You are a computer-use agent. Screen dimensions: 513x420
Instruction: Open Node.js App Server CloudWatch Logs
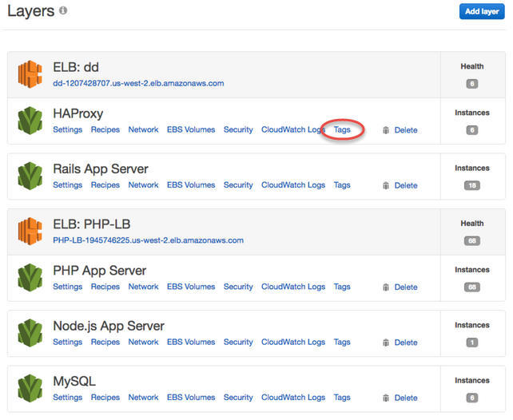click(293, 343)
